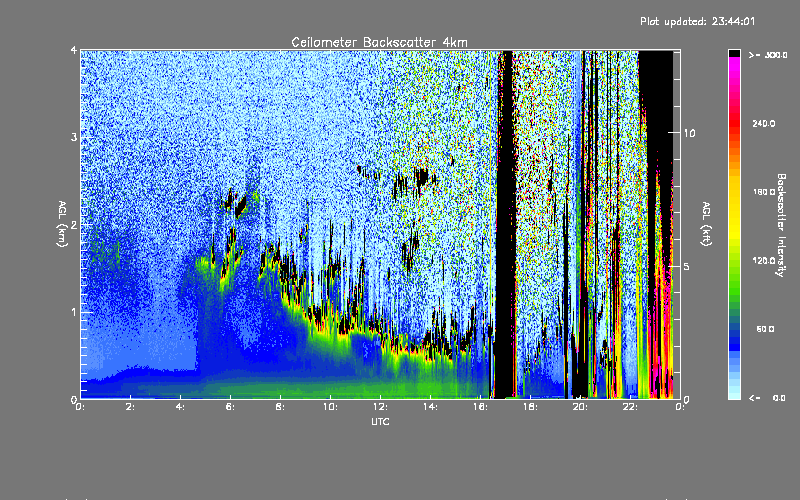Image resolution: width=800 pixels, height=500 pixels.
Task: Click the 'Plot updated: 23:44:01' timestamp
Action: click(697, 21)
